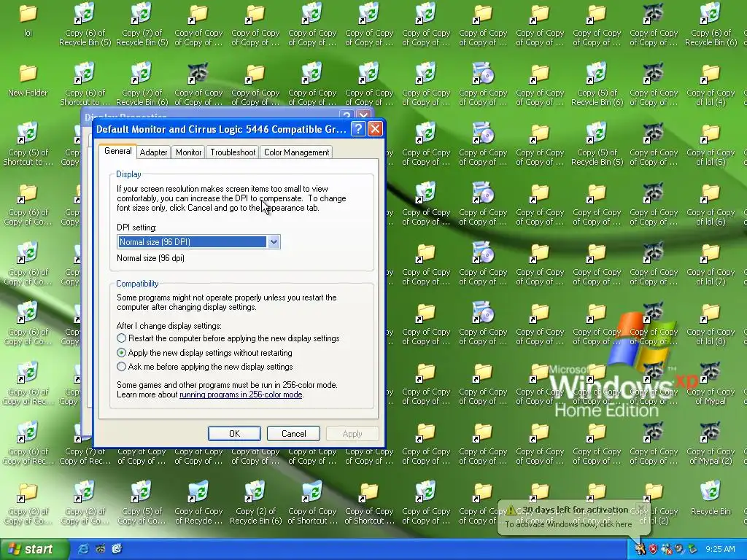
Task: Switch to the General tab
Action: coord(117,151)
